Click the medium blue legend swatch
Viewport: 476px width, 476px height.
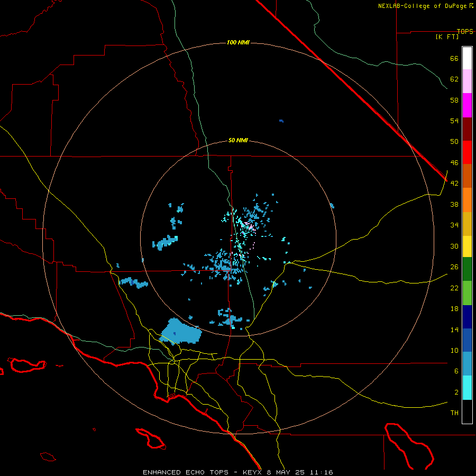tap(467, 340)
